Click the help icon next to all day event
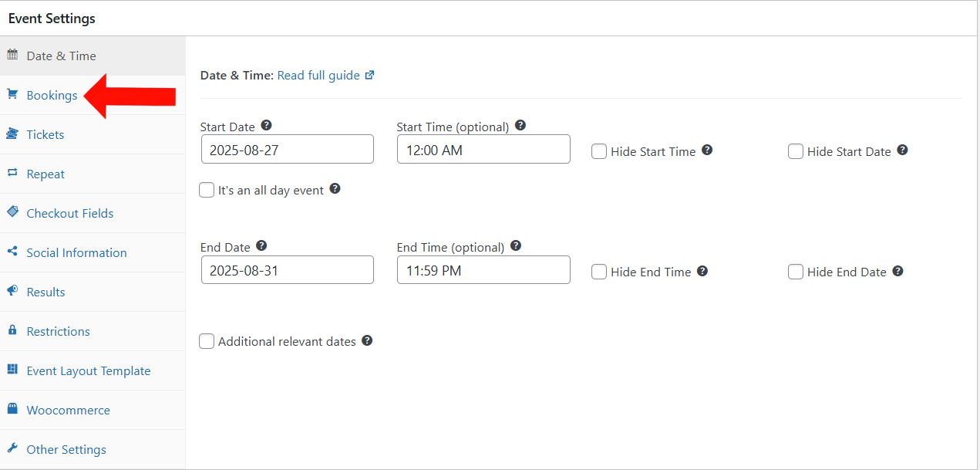This screenshot has height=470, width=980. point(335,189)
